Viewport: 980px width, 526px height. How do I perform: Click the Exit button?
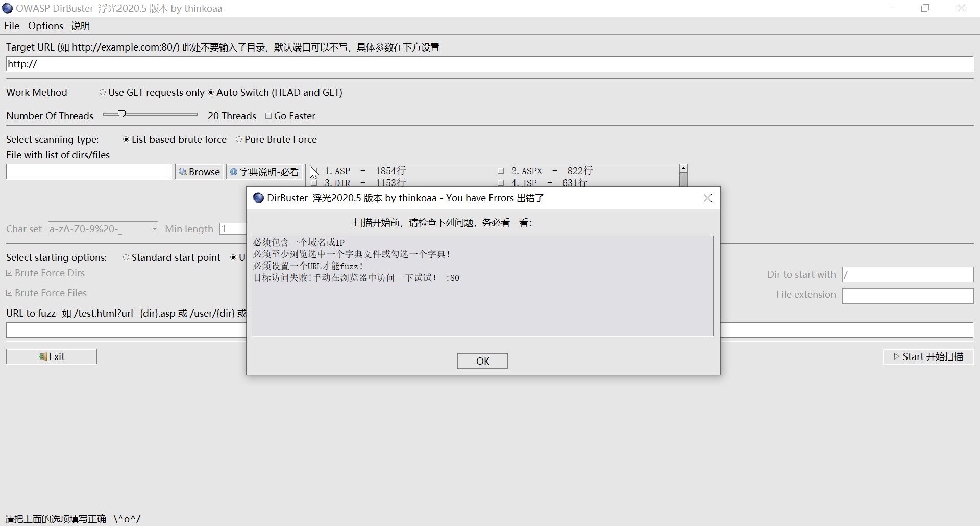(52, 356)
